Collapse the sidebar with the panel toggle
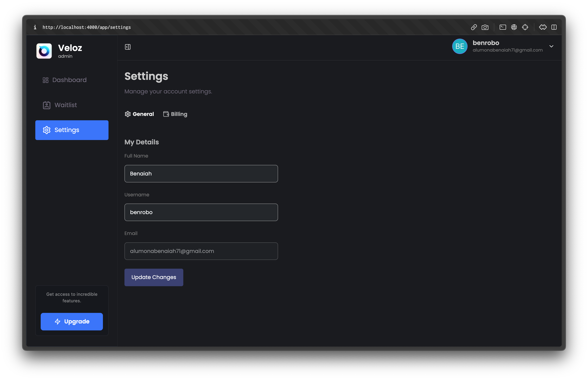 [x=128, y=47]
